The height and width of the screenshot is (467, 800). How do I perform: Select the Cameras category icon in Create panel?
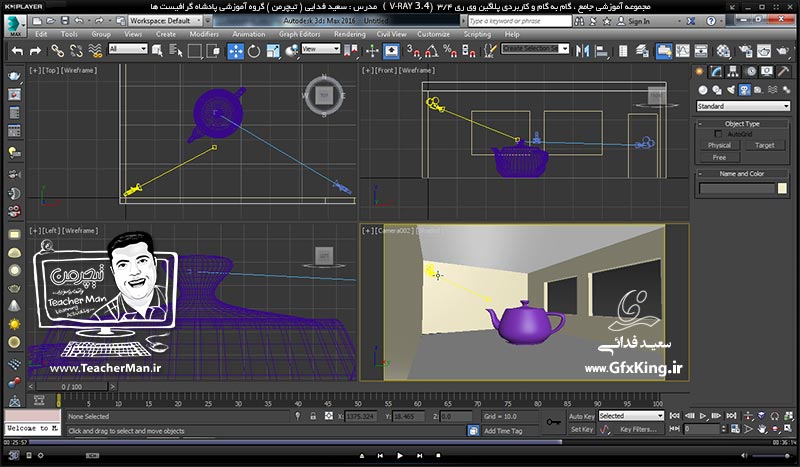point(744,90)
